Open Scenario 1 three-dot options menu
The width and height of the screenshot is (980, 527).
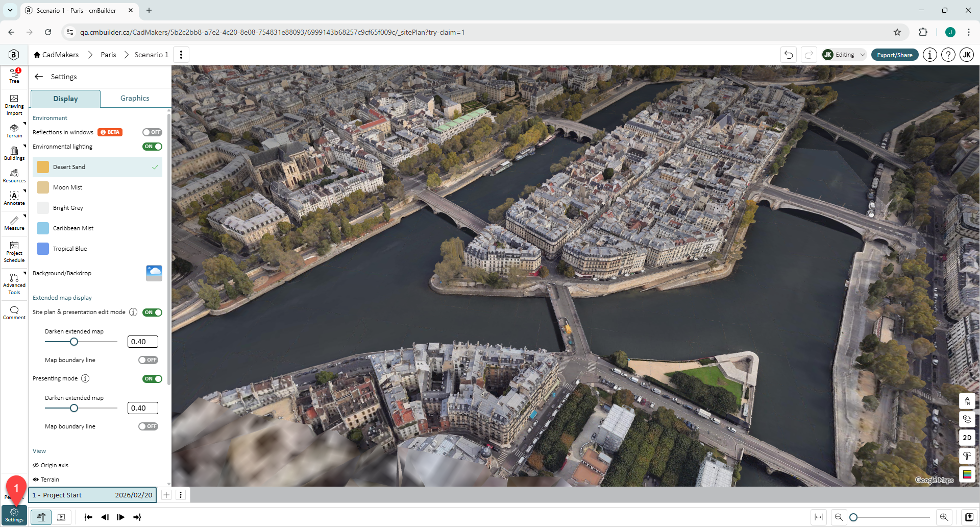(181, 55)
